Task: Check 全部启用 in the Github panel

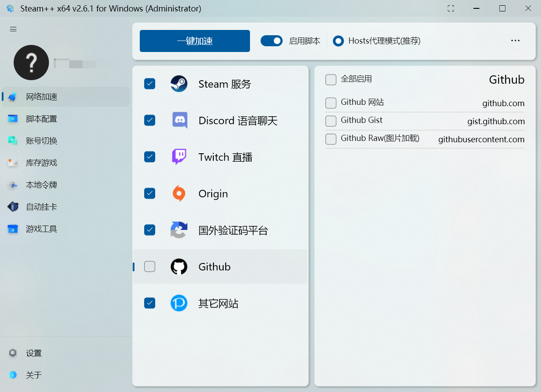Action: (331, 80)
